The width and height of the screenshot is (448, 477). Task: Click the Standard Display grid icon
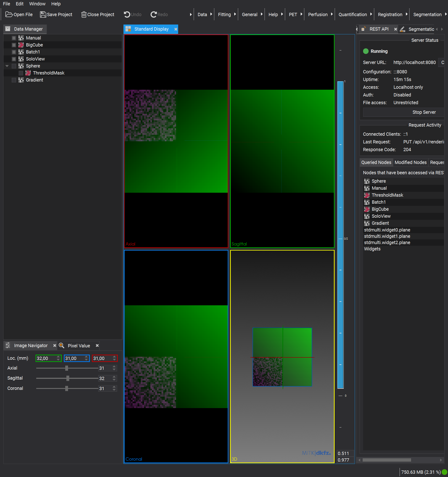click(x=128, y=29)
